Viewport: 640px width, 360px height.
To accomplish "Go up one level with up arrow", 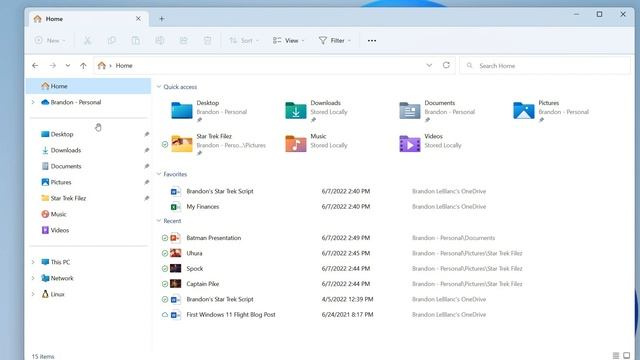I will pyautogui.click(x=83, y=65).
